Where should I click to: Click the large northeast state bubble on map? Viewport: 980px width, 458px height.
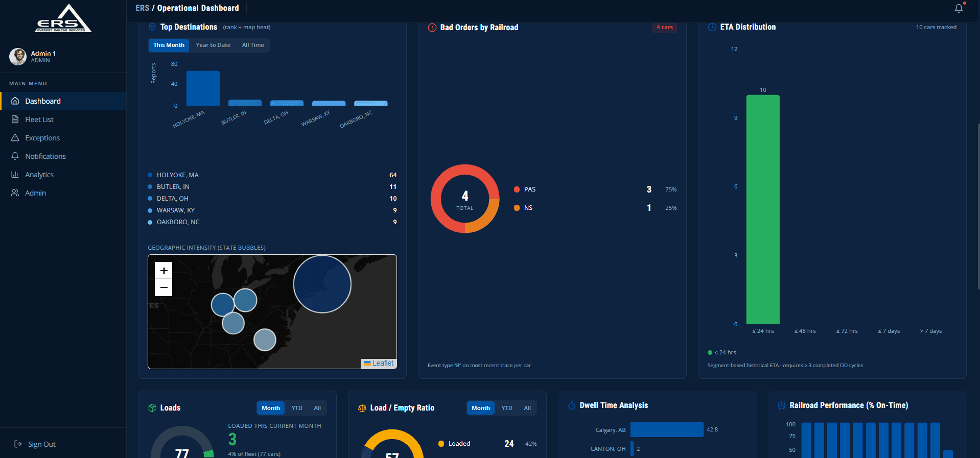[x=322, y=284]
